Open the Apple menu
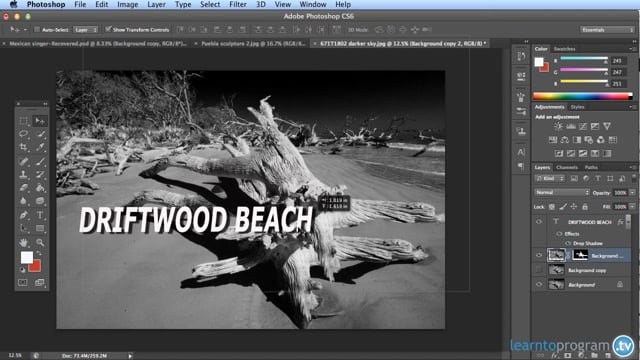This screenshot has width=640, height=360. point(14,4)
